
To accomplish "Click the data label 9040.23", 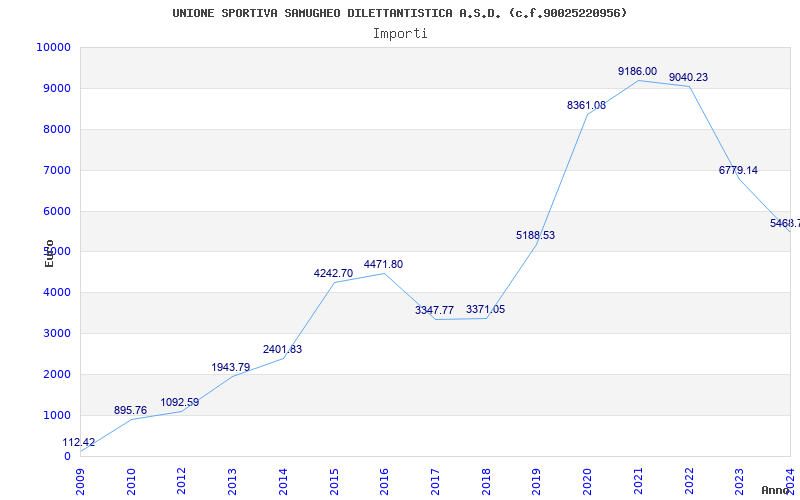I will click(x=688, y=77).
